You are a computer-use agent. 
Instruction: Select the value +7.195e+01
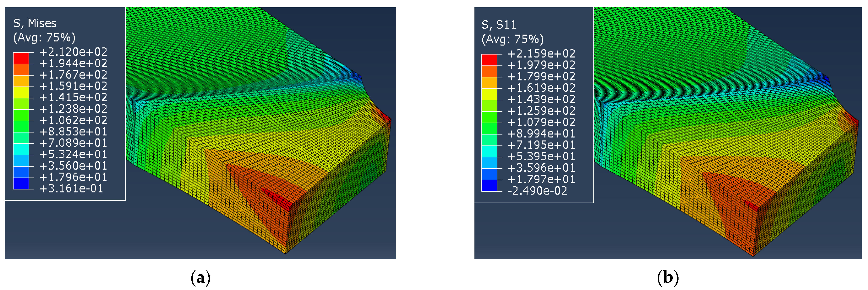[541, 145]
